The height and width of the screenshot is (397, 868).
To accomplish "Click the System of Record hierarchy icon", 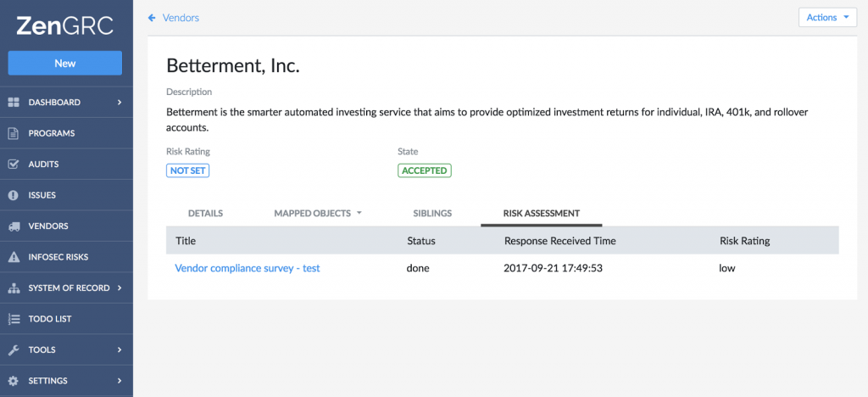I will coord(14,288).
